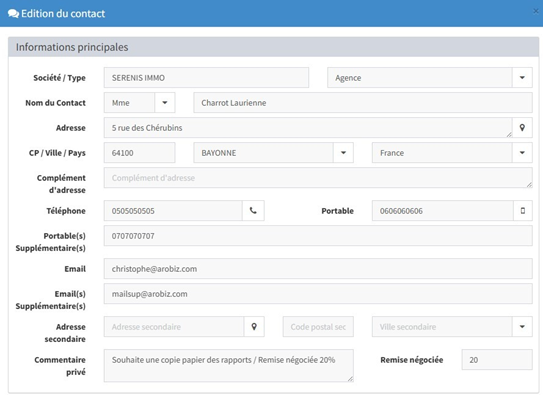Click the christophe@arobiz.com email field
This screenshot has width=543, height=395.
[318, 269]
